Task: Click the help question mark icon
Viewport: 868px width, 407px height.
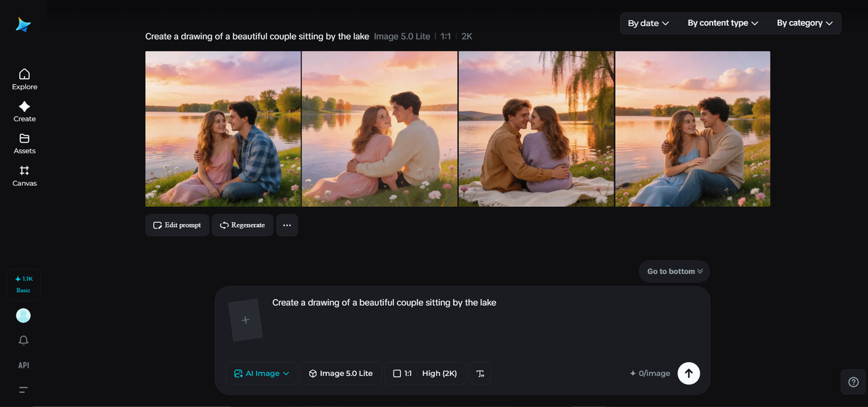Action: point(853,382)
